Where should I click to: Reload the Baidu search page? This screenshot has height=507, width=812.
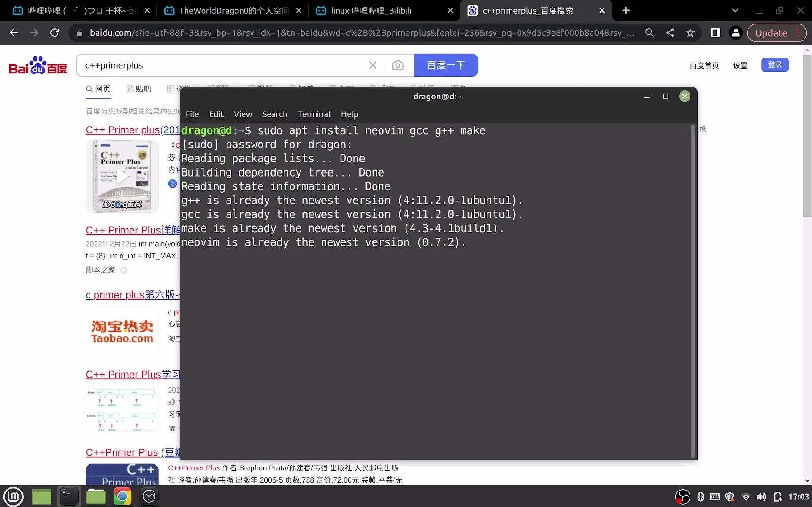(x=55, y=32)
